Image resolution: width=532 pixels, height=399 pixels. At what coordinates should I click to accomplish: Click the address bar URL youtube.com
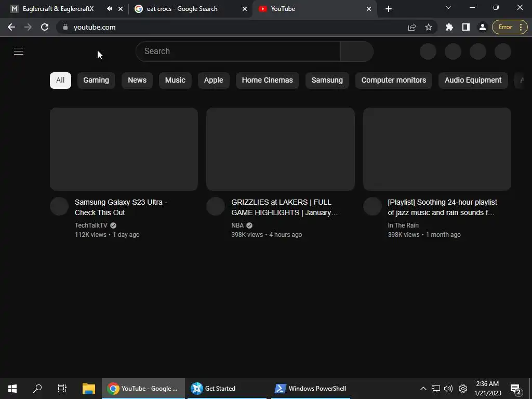click(x=95, y=27)
